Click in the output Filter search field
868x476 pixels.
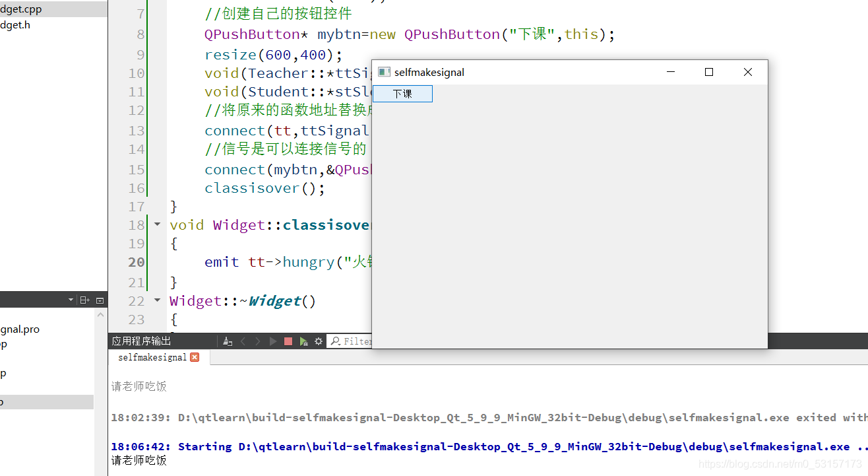click(x=350, y=341)
